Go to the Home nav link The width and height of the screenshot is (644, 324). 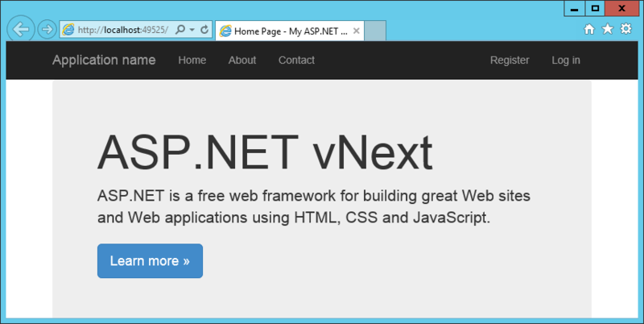[192, 60]
